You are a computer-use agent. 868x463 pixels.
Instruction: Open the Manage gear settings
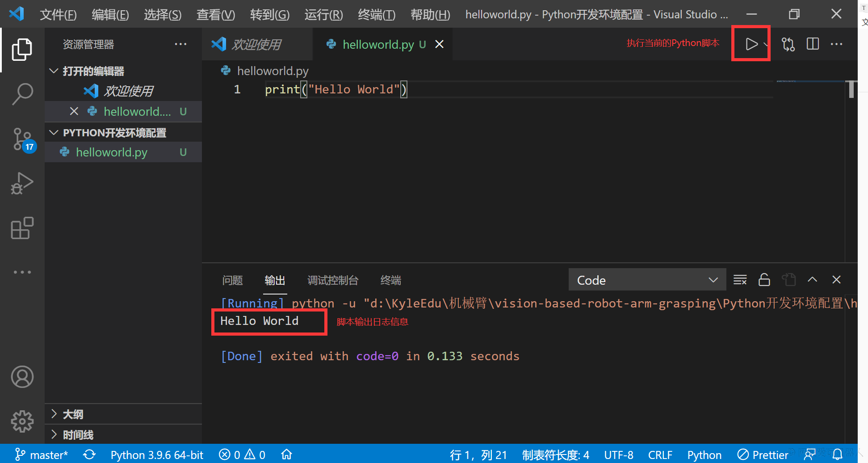pyautogui.click(x=22, y=421)
